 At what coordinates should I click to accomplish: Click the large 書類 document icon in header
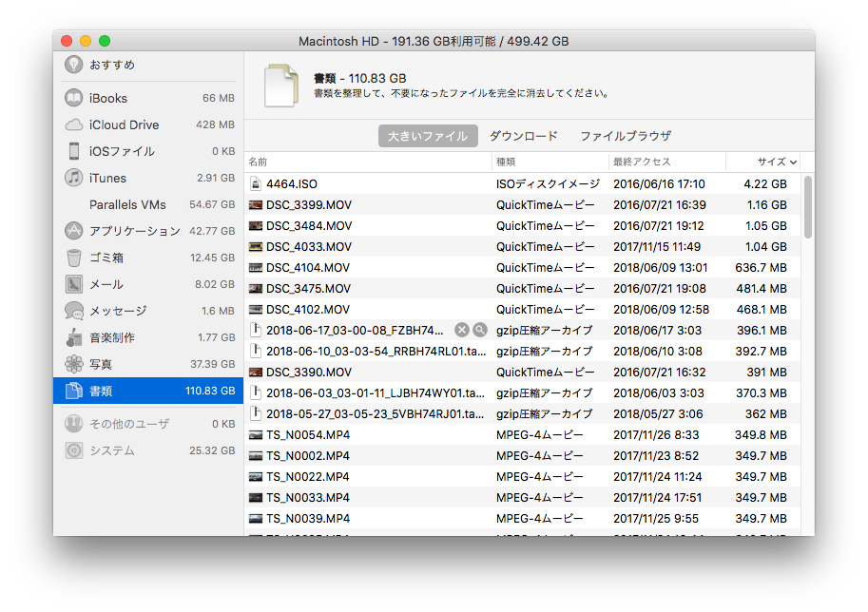pyautogui.click(x=281, y=86)
